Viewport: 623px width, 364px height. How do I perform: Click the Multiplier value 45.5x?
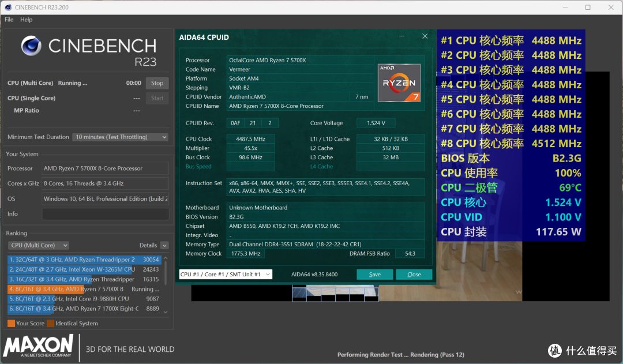[250, 148]
